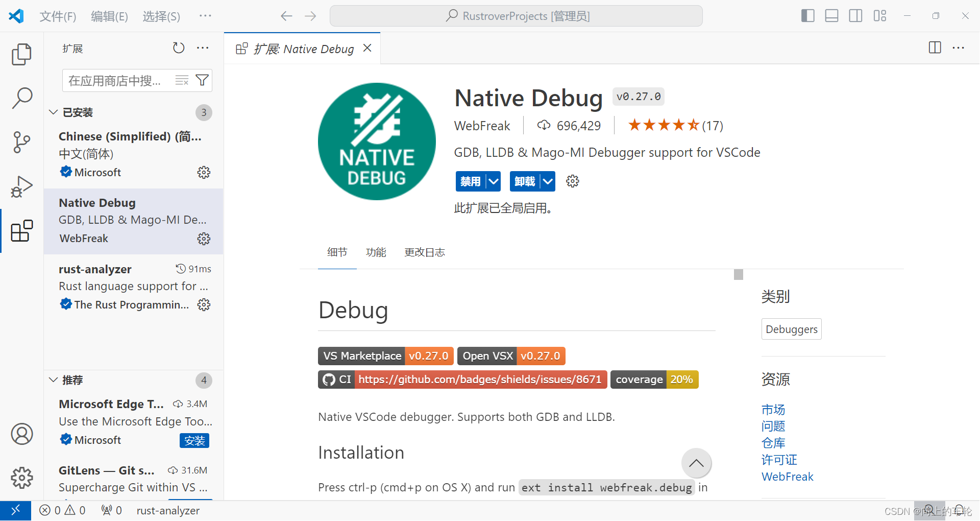Screen dimensions: 980x521
Task: Click the Native Debug logo image
Action: [x=377, y=141]
